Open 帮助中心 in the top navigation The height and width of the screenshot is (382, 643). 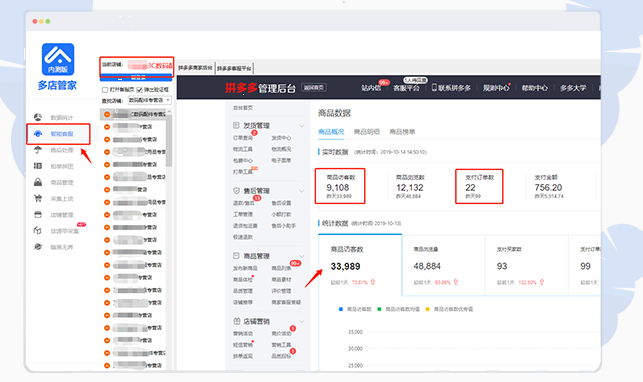[534, 88]
